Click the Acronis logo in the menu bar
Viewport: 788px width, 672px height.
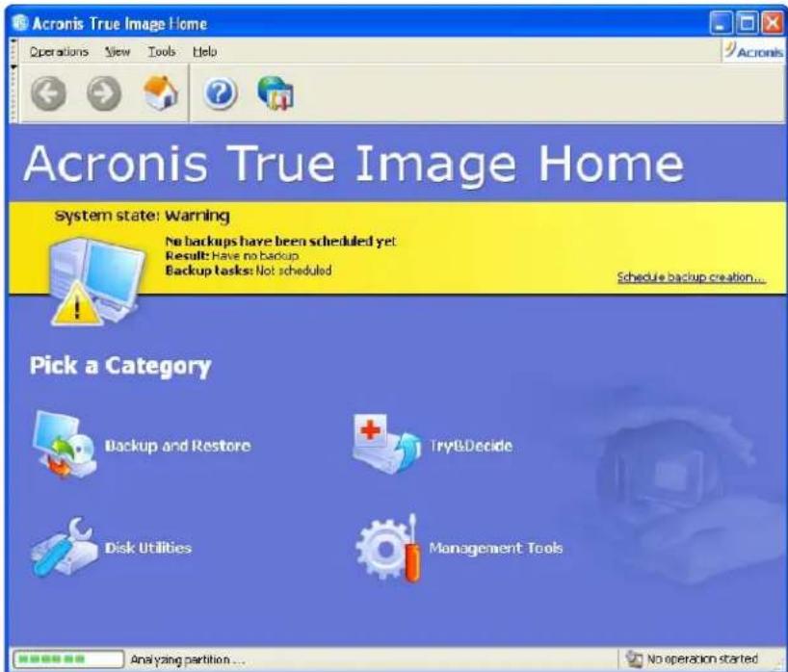click(754, 51)
